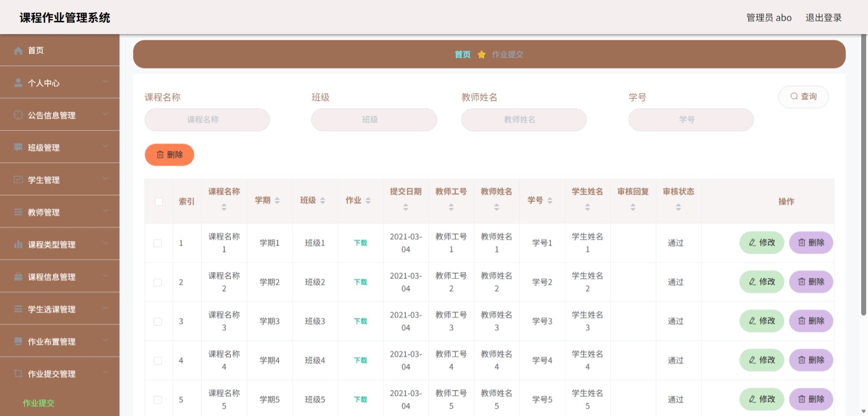Open the 首页 sidebar menu item

60,50
